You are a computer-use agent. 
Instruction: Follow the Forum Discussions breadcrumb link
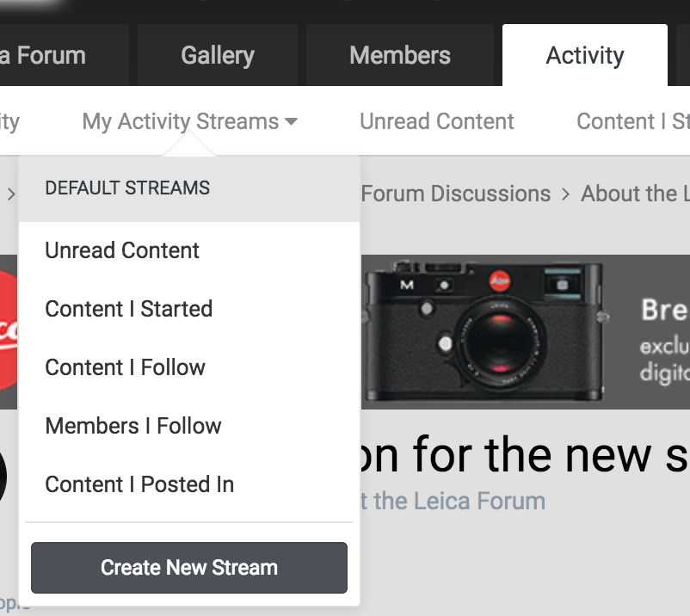pyautogui.click(x=456, y=194)
